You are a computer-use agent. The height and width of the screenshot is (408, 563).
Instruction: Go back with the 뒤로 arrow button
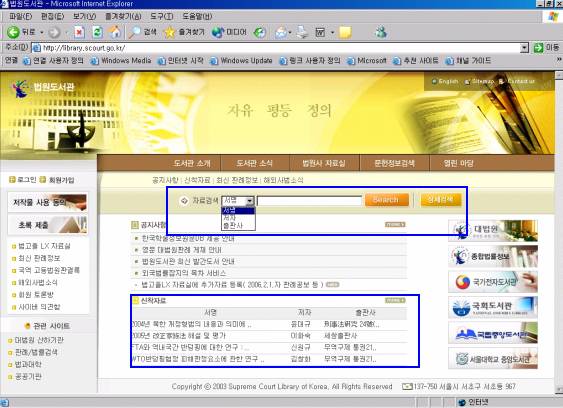[x=21, y=32]
